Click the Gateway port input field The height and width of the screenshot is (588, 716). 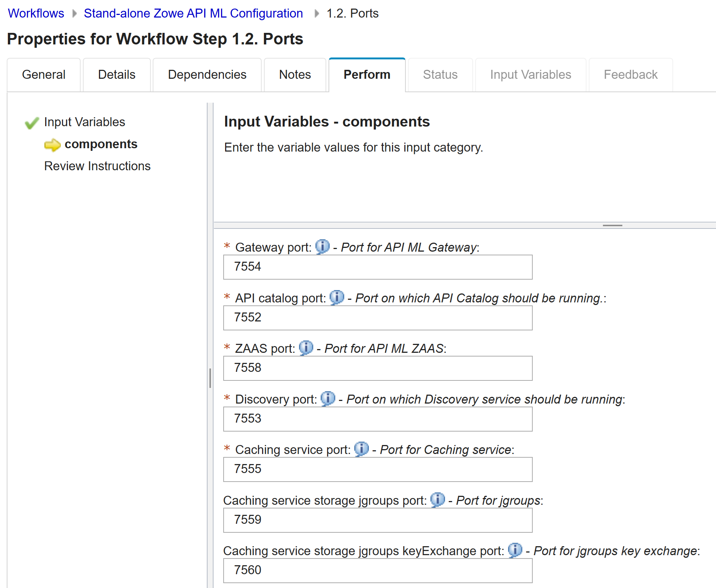(377, 267)
